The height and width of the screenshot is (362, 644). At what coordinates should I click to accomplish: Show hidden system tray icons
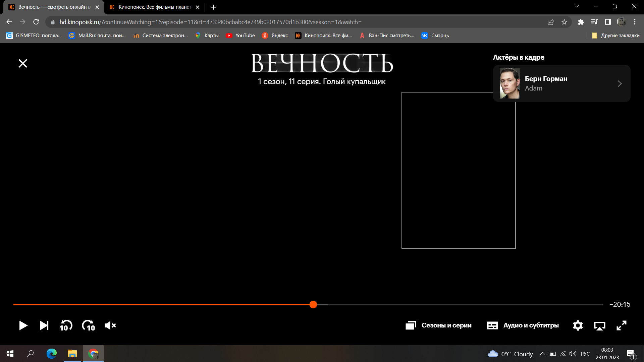point(542,354)
